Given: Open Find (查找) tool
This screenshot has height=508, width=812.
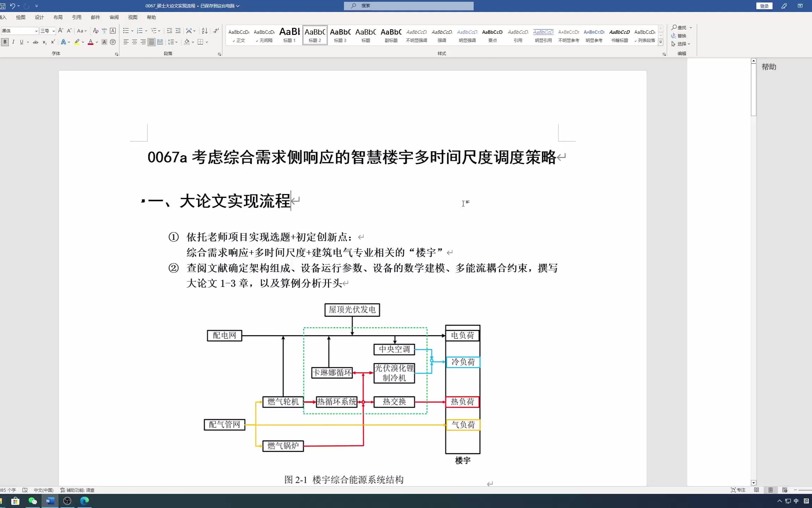Looking at the screenshot, I should click(x=679, y=28).
